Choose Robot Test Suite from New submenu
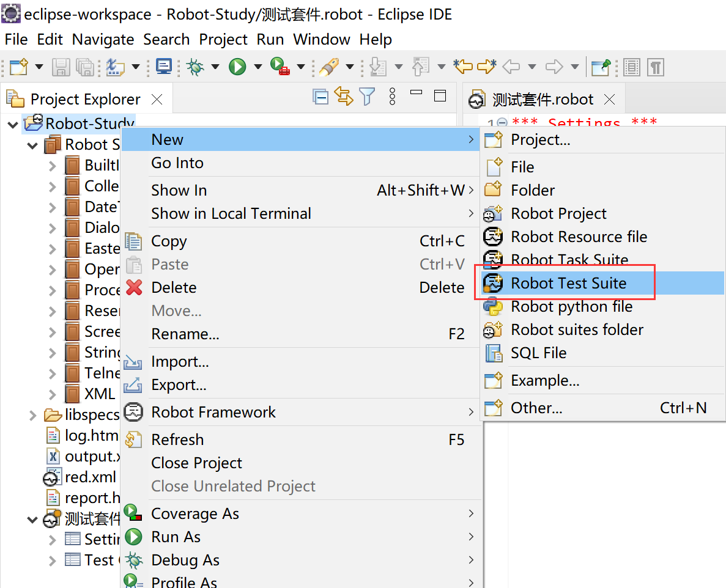 [x=602, y=283]
